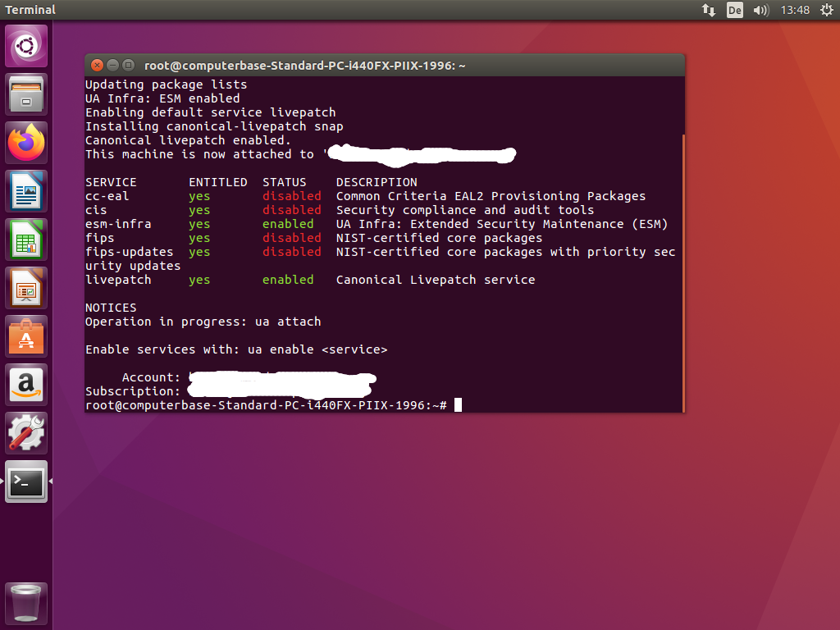Launch Firefox web browser
840x630 pixels.
point(26,143)
